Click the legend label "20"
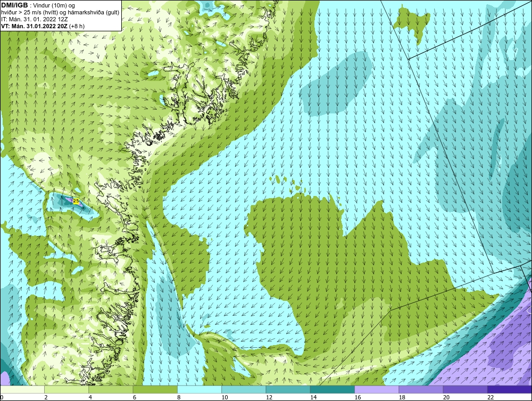The height and width of the screenshot is (401, 532). [x=446, y=398]
